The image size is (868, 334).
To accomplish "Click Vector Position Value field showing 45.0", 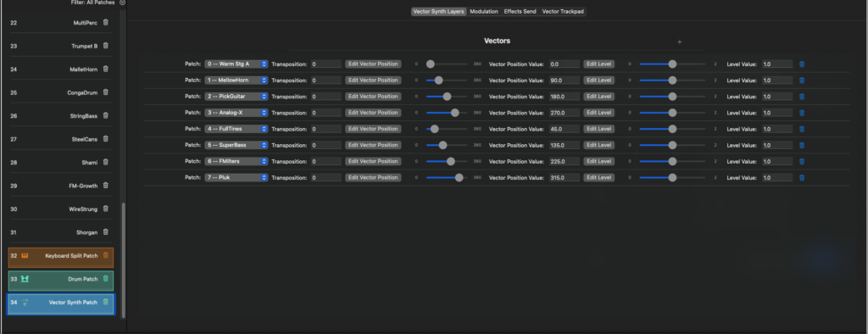I will (x=565, y=129).
